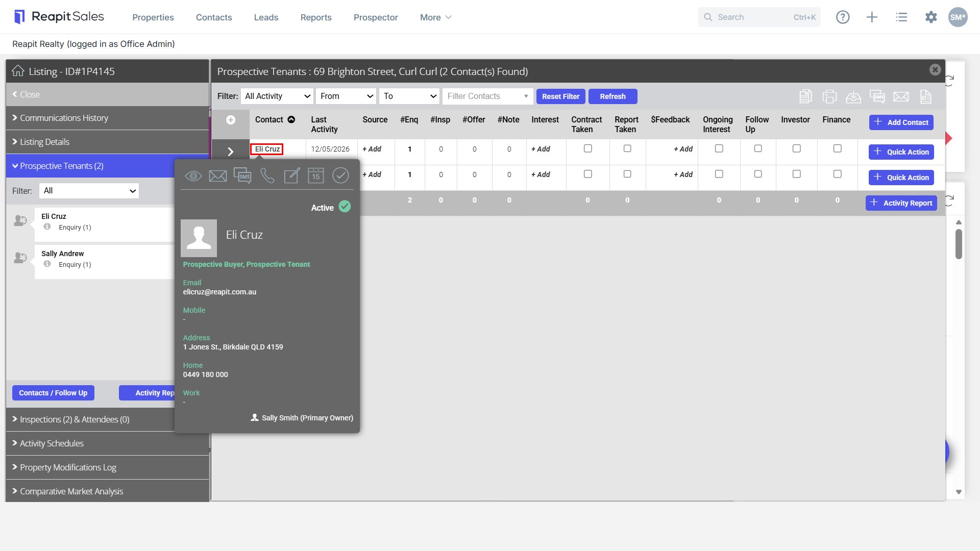Check Investor box in second contact row
Image resolution: width=980 pixels, height=551 pixels.
tap(796, 174)
